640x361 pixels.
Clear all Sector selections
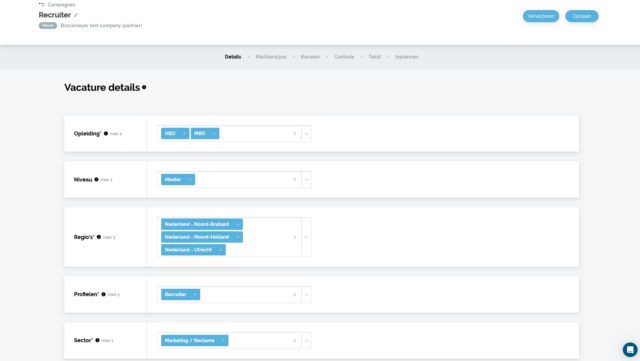295,341
